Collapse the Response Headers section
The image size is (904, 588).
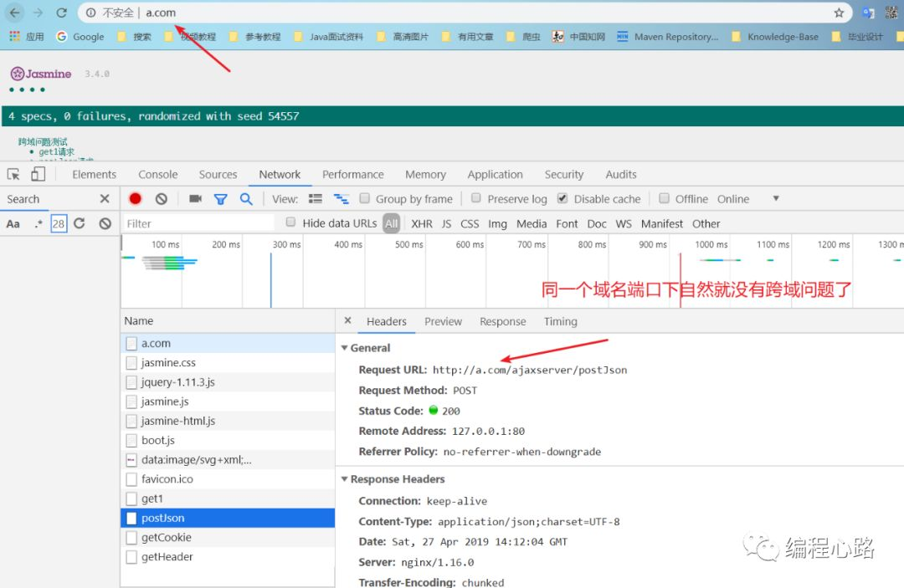344,479
